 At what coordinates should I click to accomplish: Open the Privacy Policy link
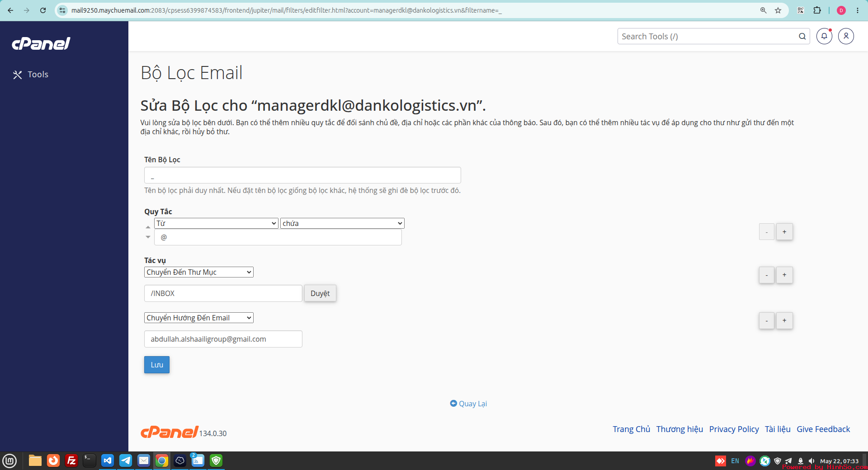(734, 429)
